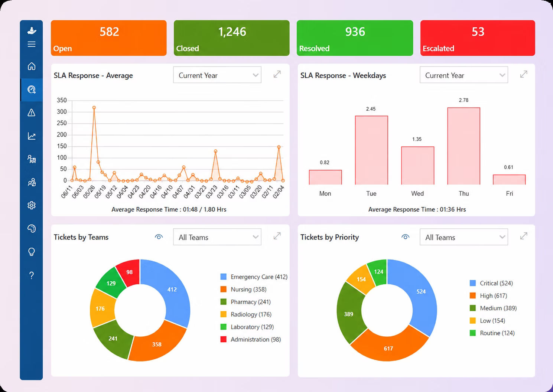The width and height of the screenshot is (553, 392).
Task: Open settings gear icon in sidebar
Action: point(32,205)
